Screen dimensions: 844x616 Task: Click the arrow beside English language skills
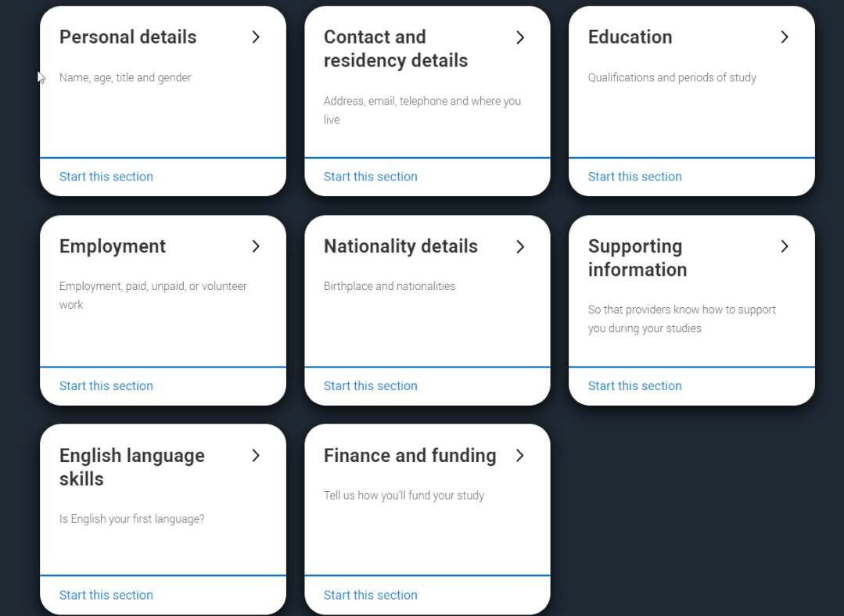[x=256, y=456]
